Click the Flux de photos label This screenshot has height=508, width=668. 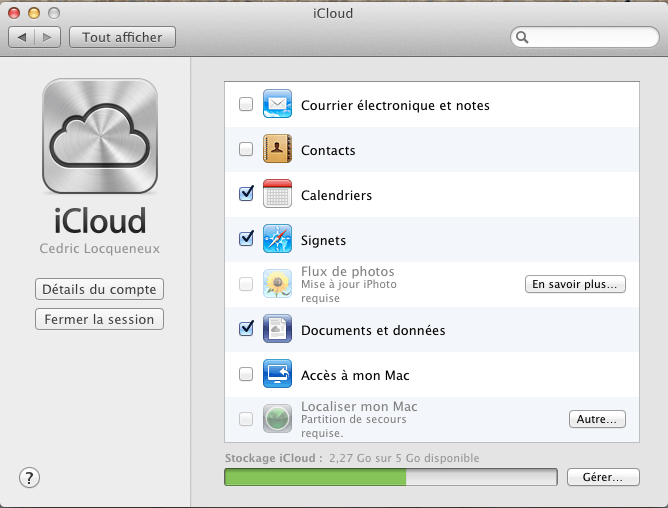[348, 271]
